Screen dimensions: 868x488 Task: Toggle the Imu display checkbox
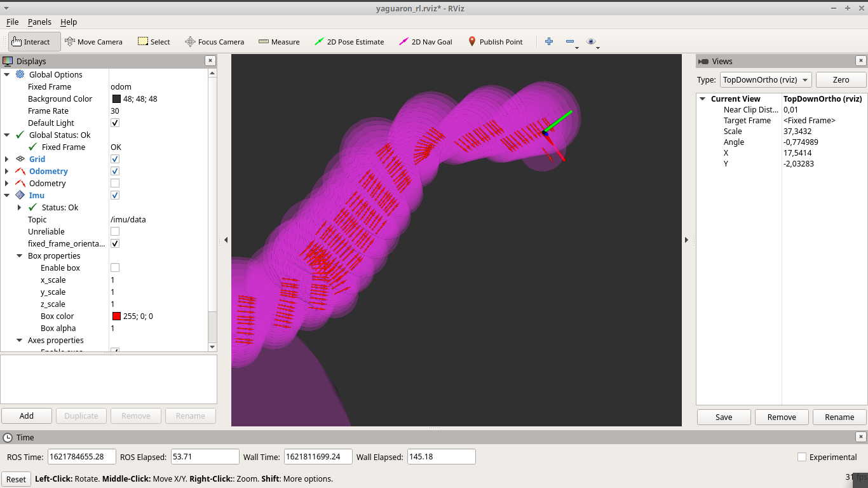(x=115, y=195)
